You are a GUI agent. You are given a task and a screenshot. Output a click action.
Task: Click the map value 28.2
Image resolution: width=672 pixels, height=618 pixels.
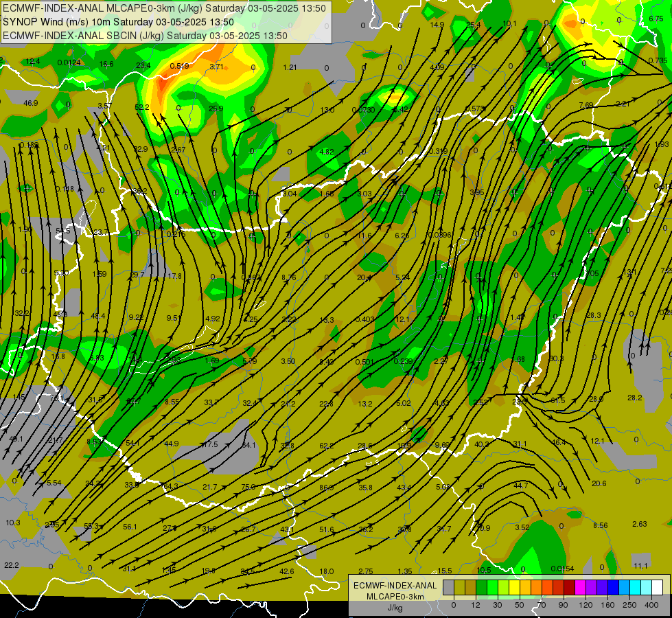click(635, 398)
